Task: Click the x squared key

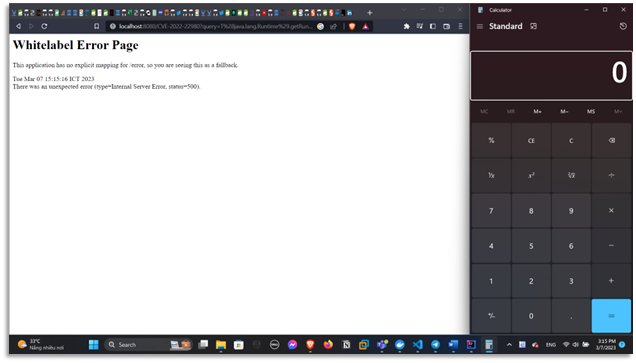Action: (531, 175)
